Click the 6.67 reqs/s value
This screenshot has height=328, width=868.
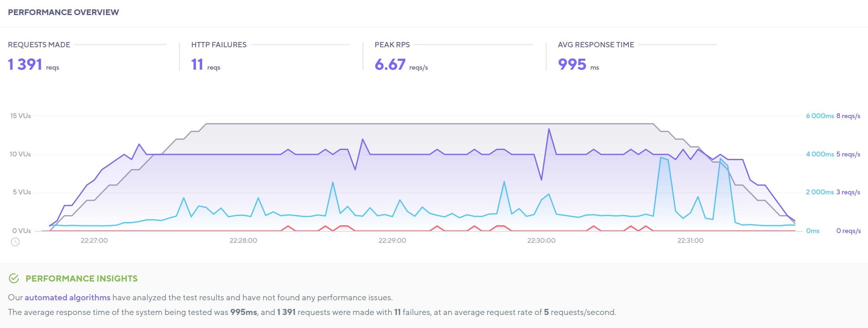401,64
